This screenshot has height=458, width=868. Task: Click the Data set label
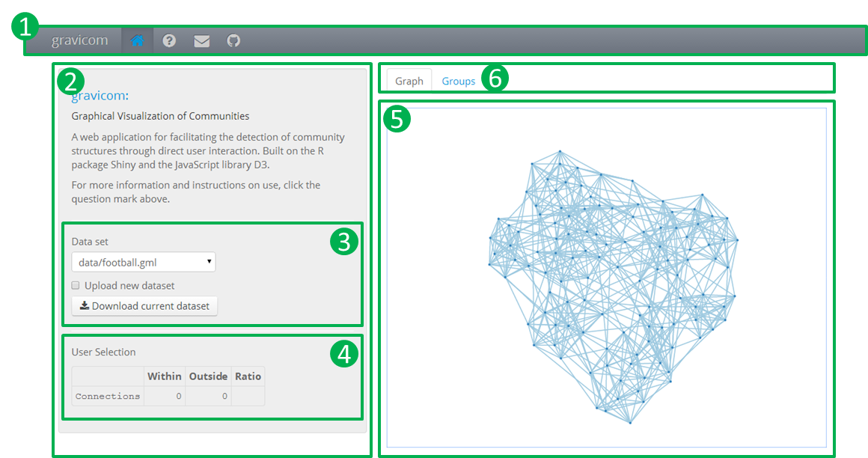pos(90,242)
